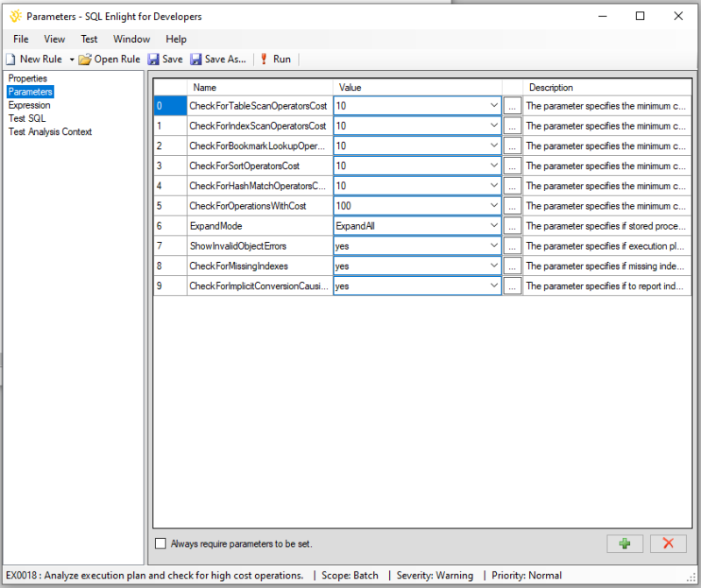The width and height of the screenshot is (701, 588).
Task: Run the rule with the exclamation icon
Action: point(264,59)
